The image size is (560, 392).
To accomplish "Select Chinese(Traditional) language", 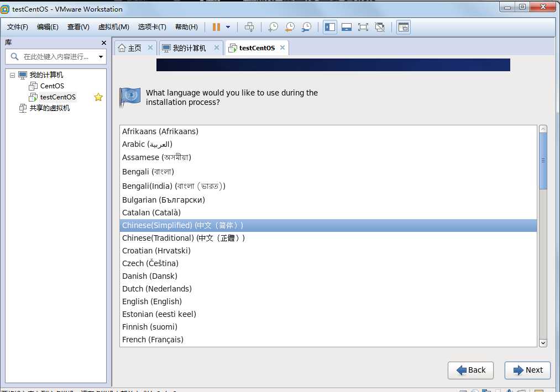I will [x=328, y=238].
